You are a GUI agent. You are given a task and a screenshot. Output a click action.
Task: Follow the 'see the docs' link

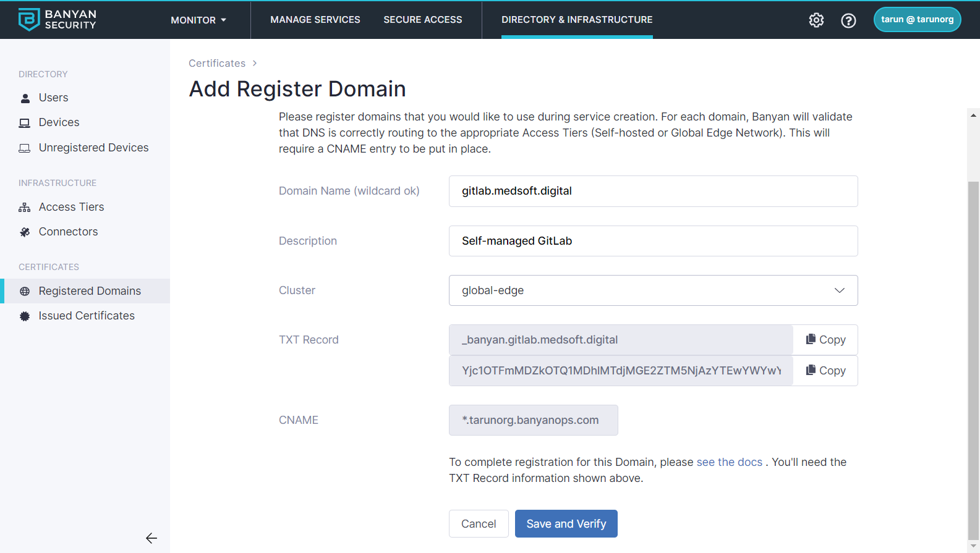[x=729, y=462]
